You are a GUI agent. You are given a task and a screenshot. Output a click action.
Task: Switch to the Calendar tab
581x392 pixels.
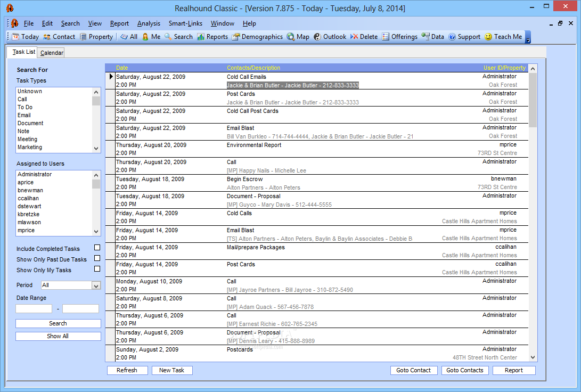pyautogui.click(x=52, y=53)
